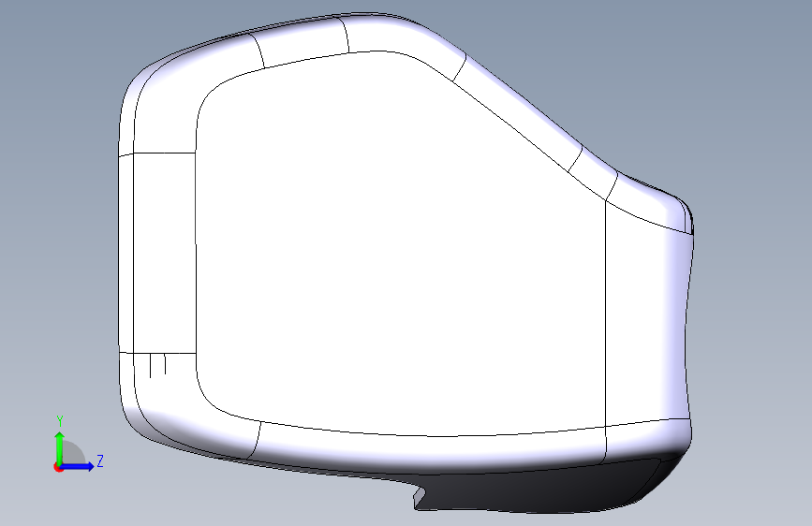Click the blue Z axis arrow of the triad
This screenshot has height=526, width=812.
pyautogui.click(x=78, y=466)
